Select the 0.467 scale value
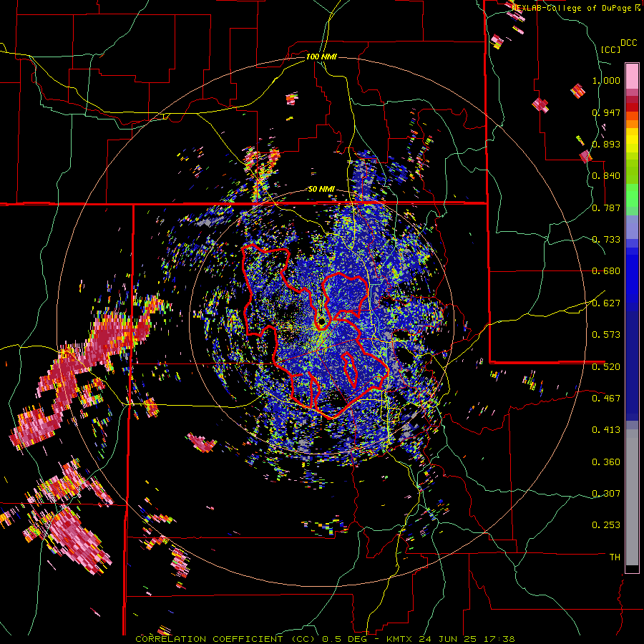Viewport: 644px width, 644px height. [606, 399]
